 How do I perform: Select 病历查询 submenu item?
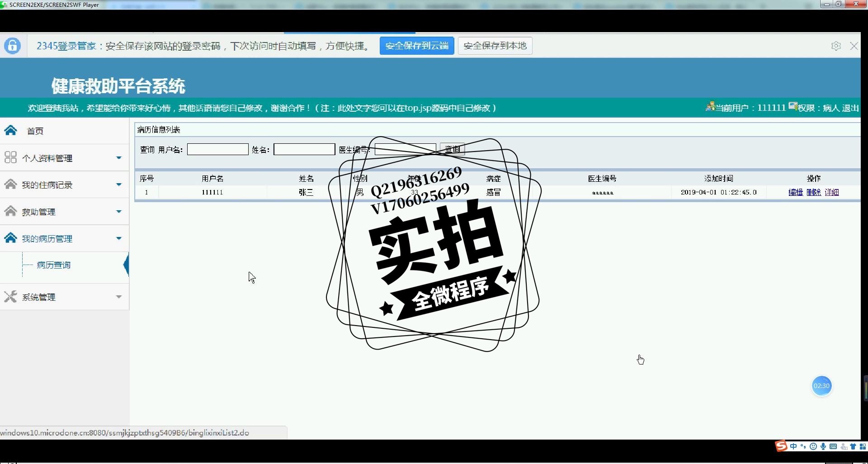click(x=53, y=265)
